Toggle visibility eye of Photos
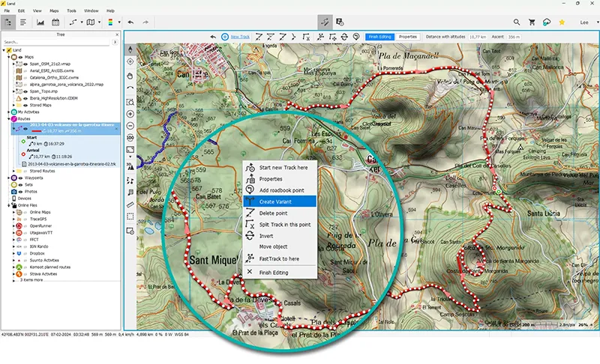Image resolution: width=600 pixels, height=364 pixels. click(19, 191)
